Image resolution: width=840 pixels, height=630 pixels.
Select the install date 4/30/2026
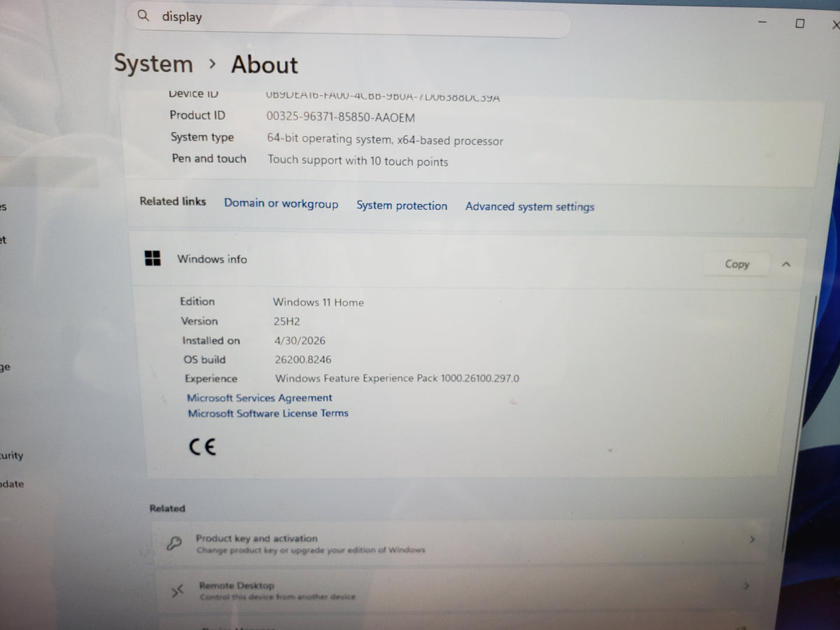coord(300,341)
